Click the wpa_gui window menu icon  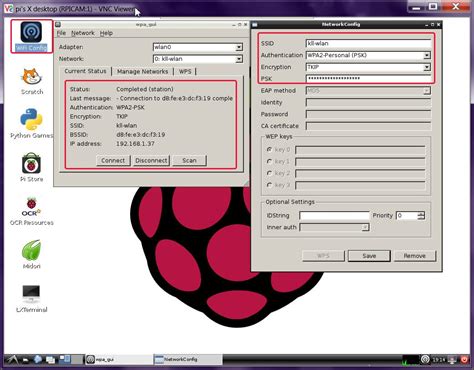(x=58, y=24)
